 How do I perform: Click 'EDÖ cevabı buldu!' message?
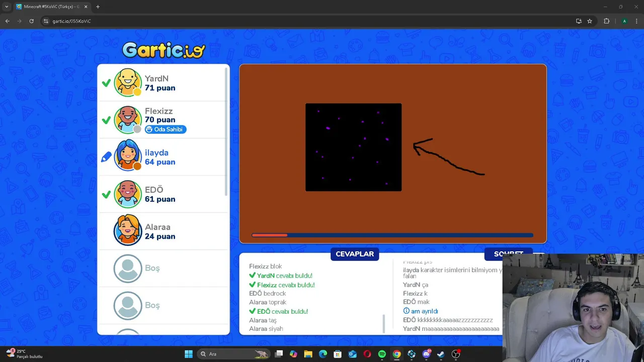click(279, 311)
